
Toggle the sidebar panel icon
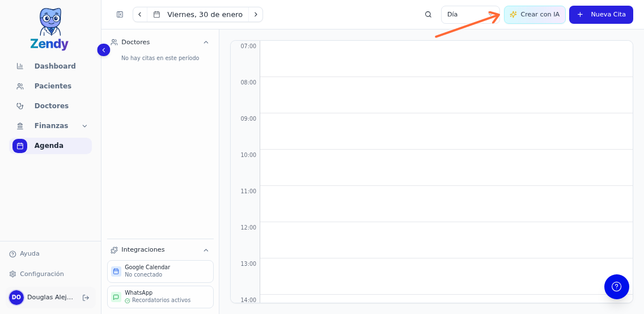pyautogui.click(x=120, y=15)
